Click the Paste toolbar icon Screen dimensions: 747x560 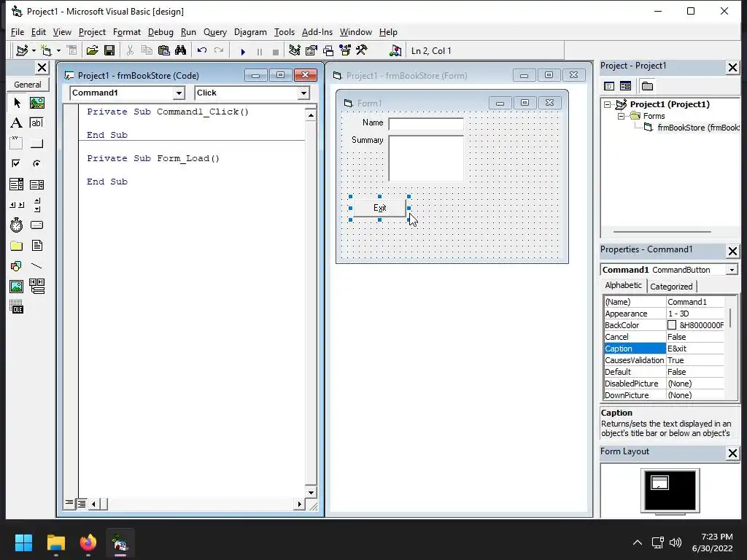click(x=164, y=50)
